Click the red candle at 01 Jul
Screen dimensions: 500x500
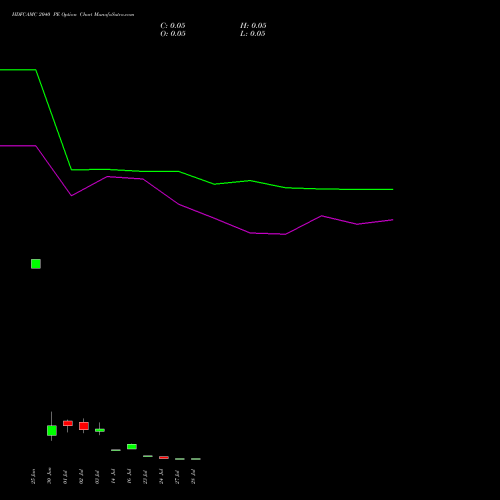click(68, 423)
